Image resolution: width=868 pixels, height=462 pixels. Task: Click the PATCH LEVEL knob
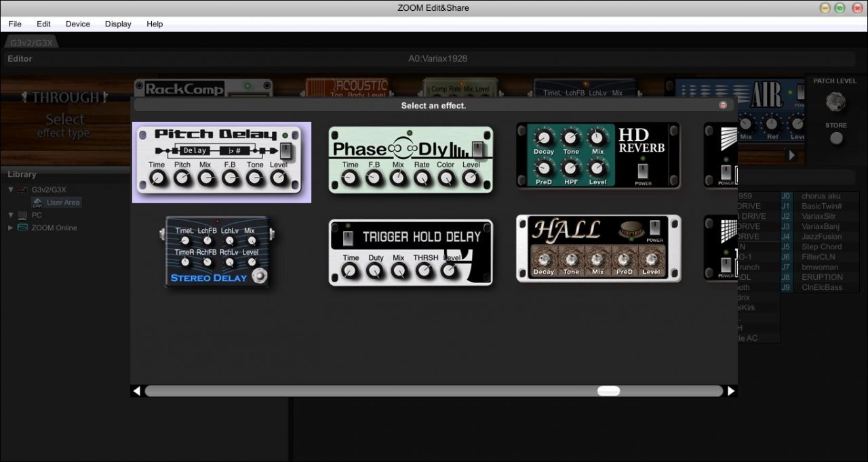835,102
